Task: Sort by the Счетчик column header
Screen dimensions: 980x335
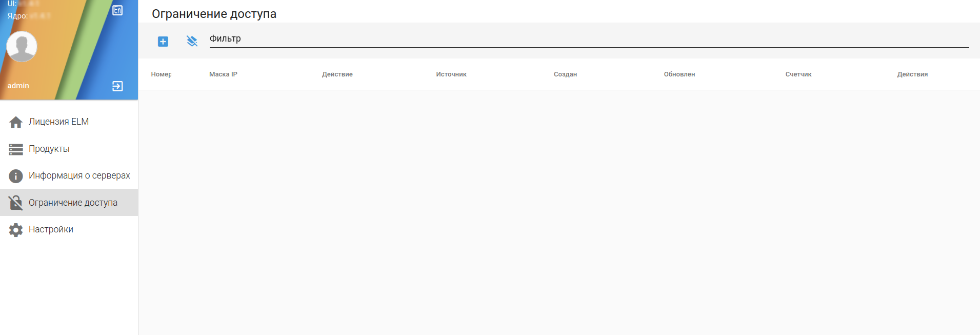Action: [798, 74]
